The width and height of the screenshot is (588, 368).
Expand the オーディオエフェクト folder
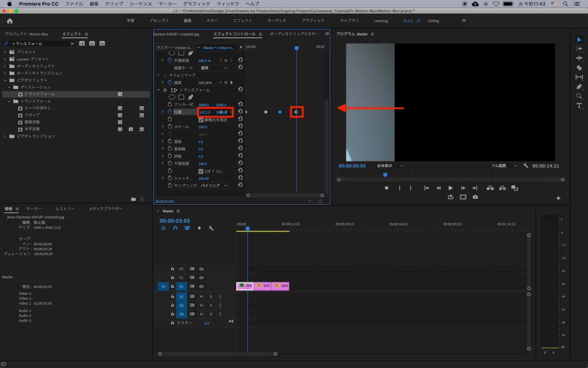coord(5,66)
